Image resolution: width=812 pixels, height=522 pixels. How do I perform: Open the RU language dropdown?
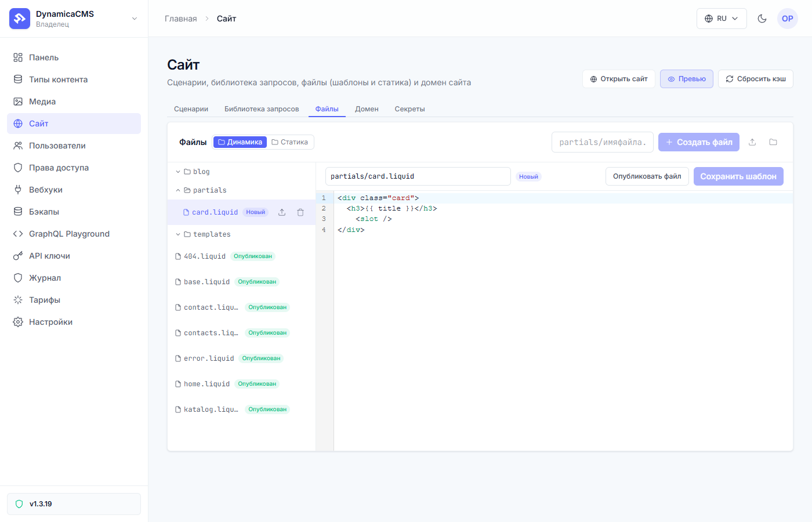point(722,19)
